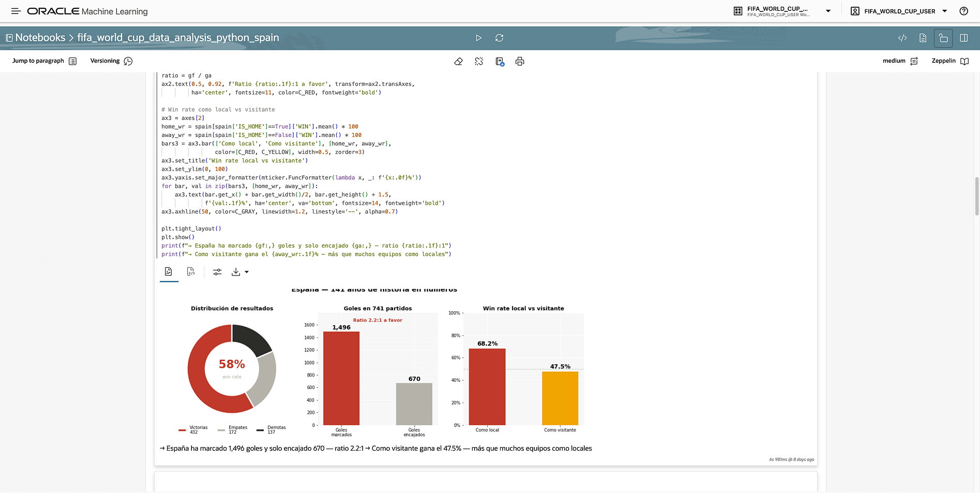The image size is (980, 493).
Task: Open FIFA_WORLD_CUP_USER account menu
Action: (899, 11)
